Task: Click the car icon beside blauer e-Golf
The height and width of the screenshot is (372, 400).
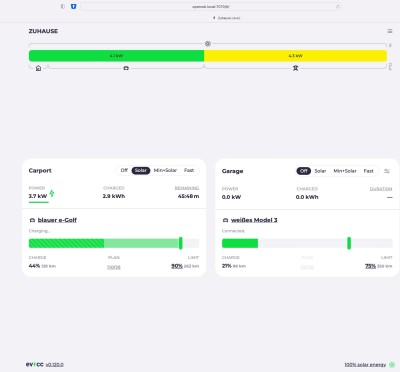Action: 32,220
